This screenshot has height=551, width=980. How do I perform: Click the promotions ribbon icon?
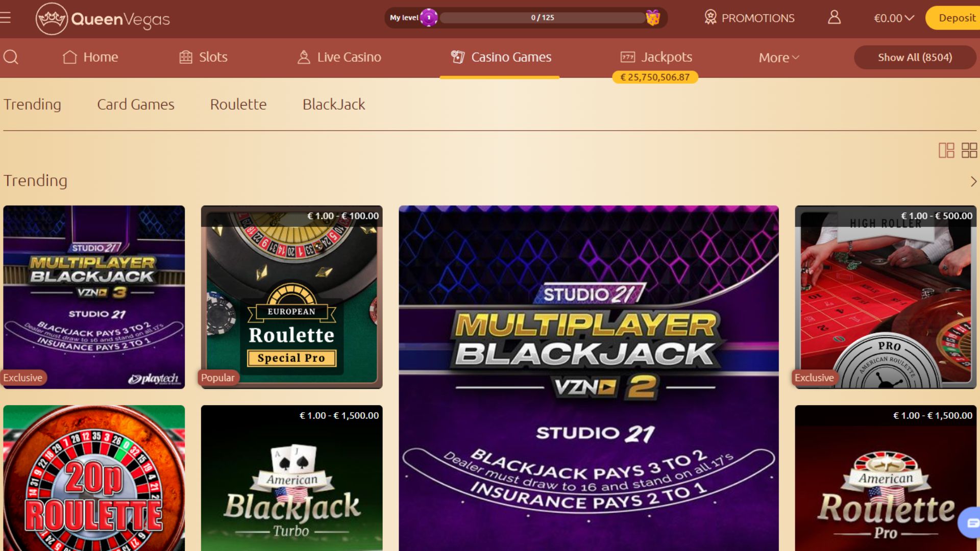click(710, 17)
